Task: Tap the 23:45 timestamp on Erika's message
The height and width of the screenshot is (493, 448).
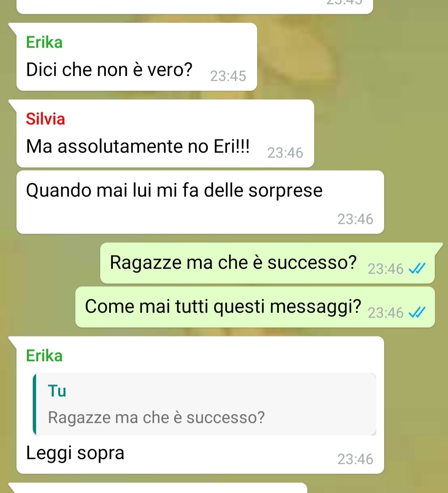Action: click(x=228, y=76)
